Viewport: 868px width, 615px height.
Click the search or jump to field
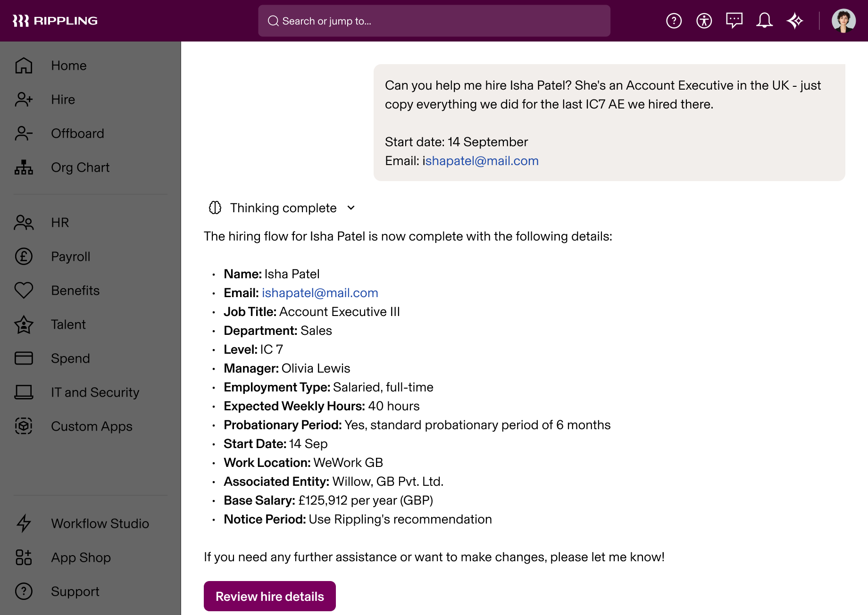tap(434, 20)
